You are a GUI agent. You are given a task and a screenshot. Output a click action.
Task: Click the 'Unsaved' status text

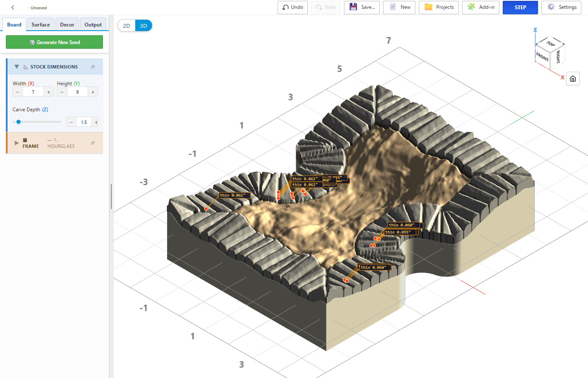point(39,8)
